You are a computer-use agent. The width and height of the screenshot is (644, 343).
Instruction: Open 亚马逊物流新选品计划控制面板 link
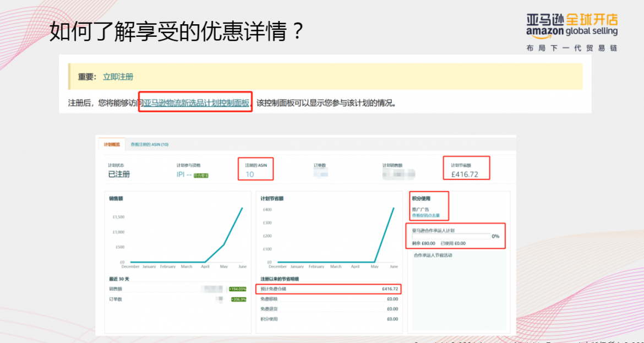click(x=196, y=102)
